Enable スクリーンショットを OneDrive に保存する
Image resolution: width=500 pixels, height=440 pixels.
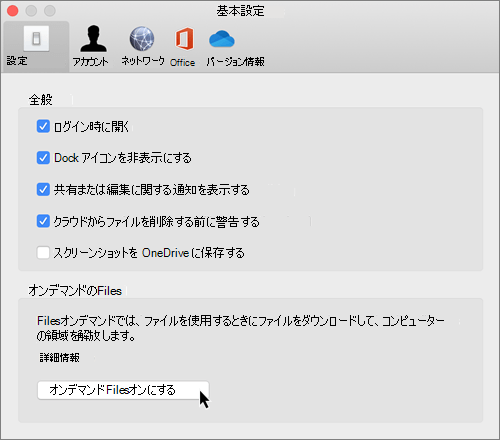[43, 253]
